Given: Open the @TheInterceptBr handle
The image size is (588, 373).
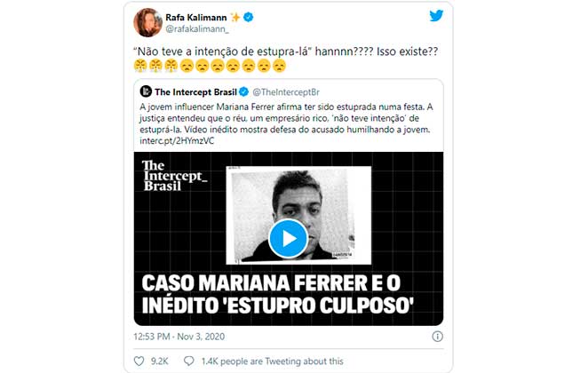Looking at the screenshot, I should [286, 92].
